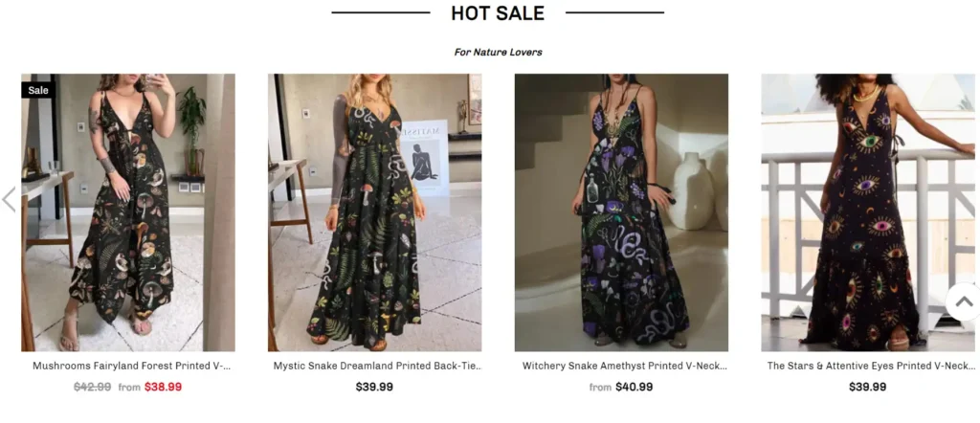Click The Stars & Attentive Eyes Printed title
The width and height of the screenshot is (980, 423).
click(871, 367)
